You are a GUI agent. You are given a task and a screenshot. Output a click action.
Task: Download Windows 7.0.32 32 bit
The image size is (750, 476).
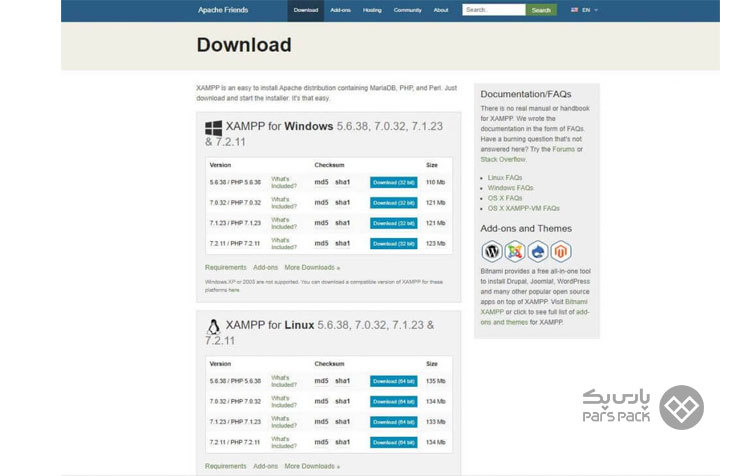(393, 203)
